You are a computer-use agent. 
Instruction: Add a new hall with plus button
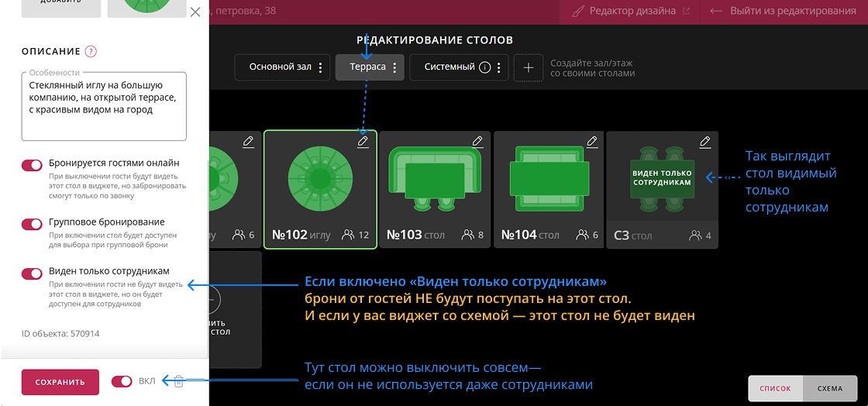point(528,67)
